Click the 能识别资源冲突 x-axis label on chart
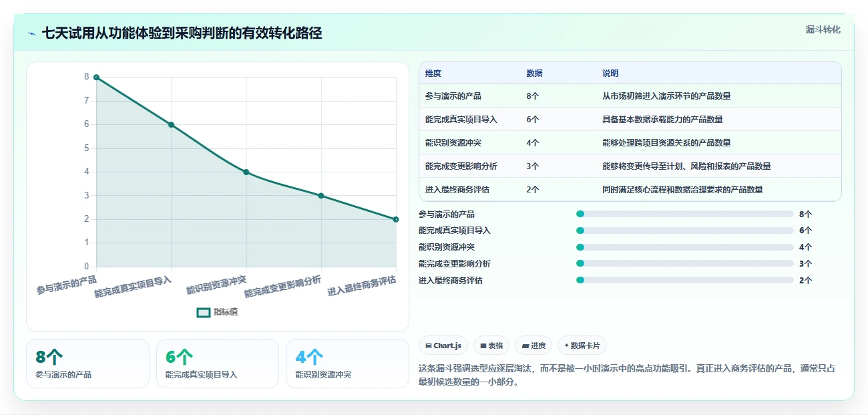 point(216,285)
